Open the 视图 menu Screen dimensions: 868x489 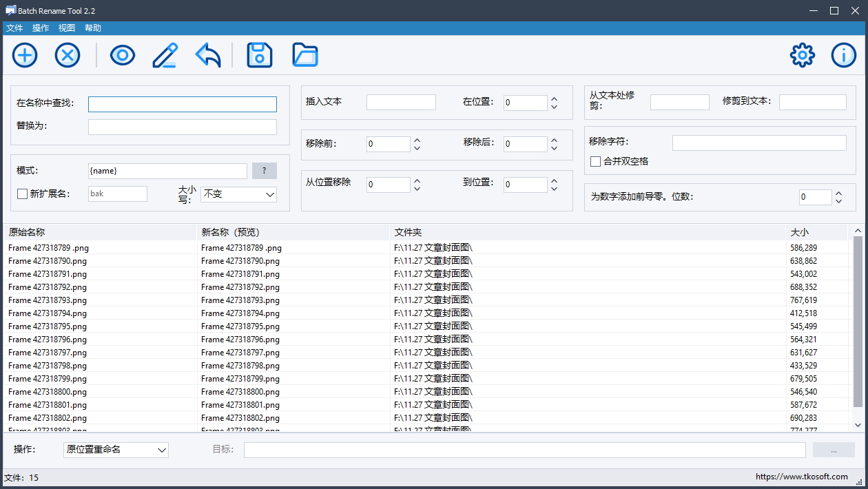[67, 28]
